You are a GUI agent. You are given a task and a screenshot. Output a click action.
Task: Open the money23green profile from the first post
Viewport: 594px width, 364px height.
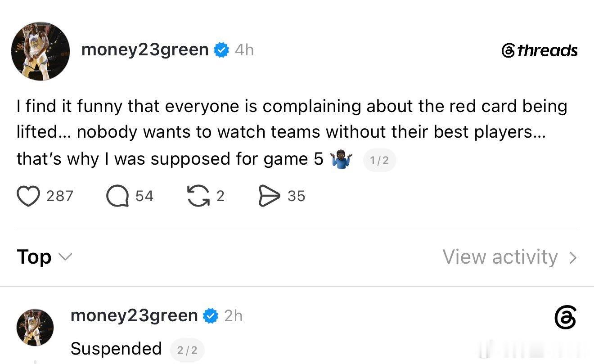click(x=145, y=49)
